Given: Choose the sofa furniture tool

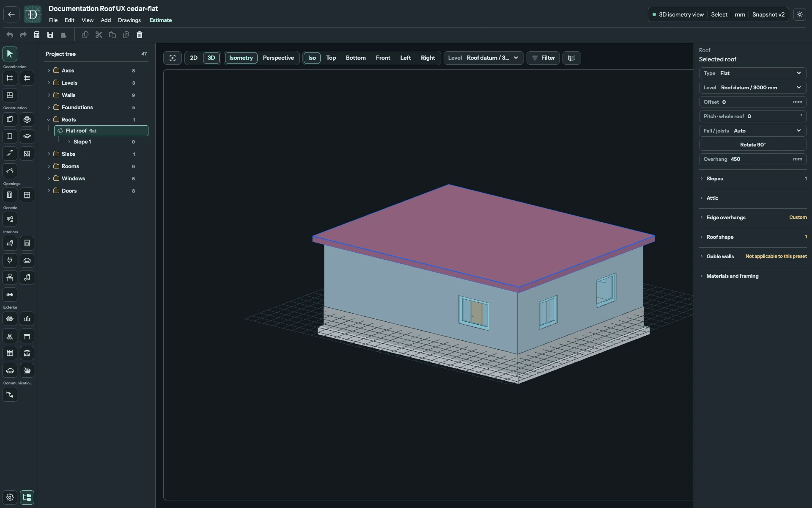Looking at the screenshot, I should (x=27, y=260).
